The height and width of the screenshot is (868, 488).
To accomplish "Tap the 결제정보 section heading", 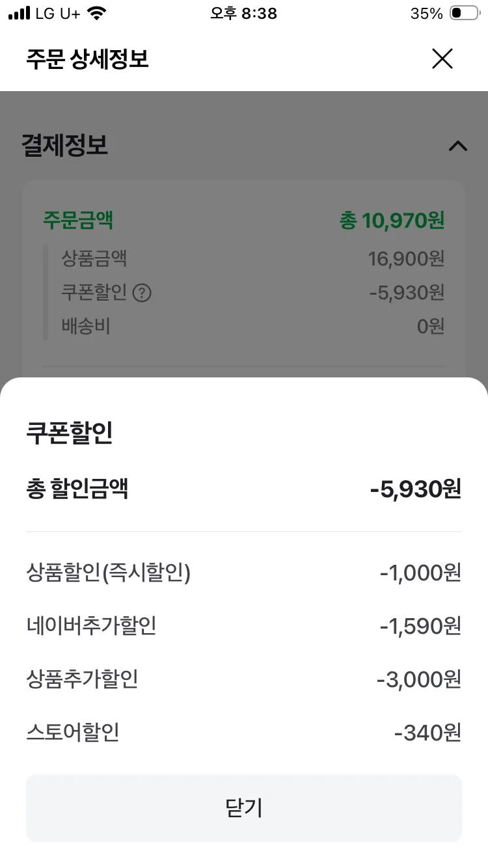I will coord(64,145).
